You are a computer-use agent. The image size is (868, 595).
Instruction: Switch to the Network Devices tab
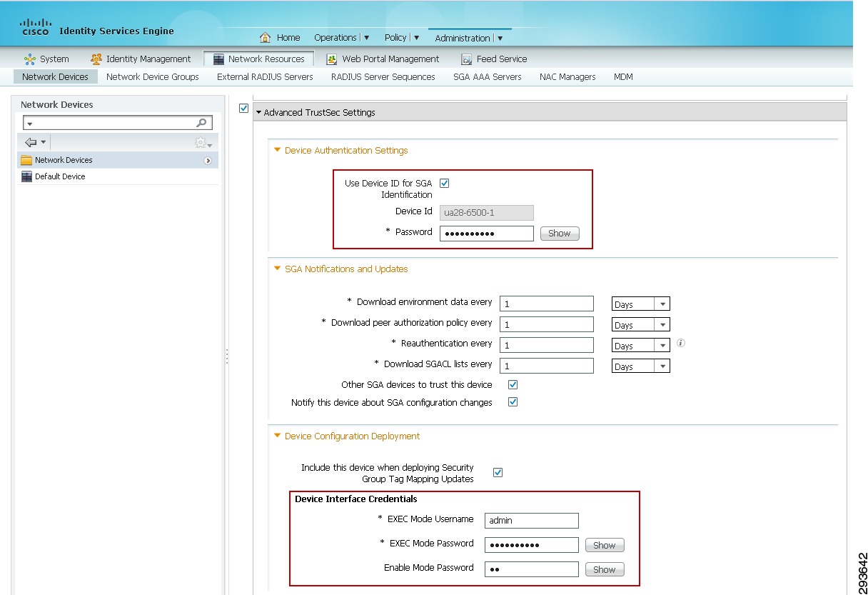55,77
